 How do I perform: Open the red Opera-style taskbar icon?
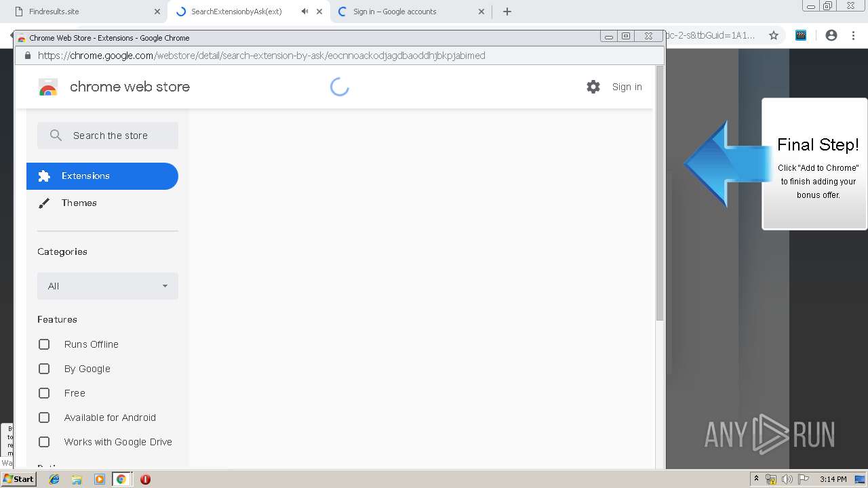[145, 479]
